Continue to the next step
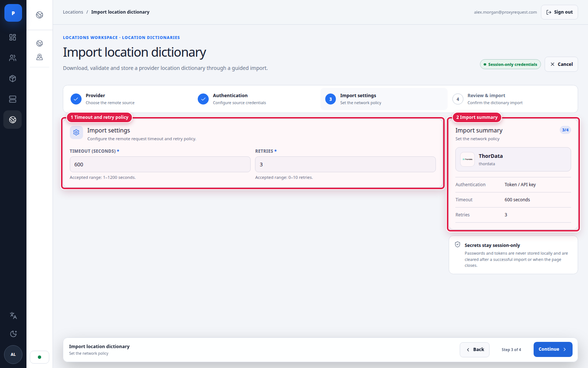Viewport: 588px width, 368px height. click(553, 350)
